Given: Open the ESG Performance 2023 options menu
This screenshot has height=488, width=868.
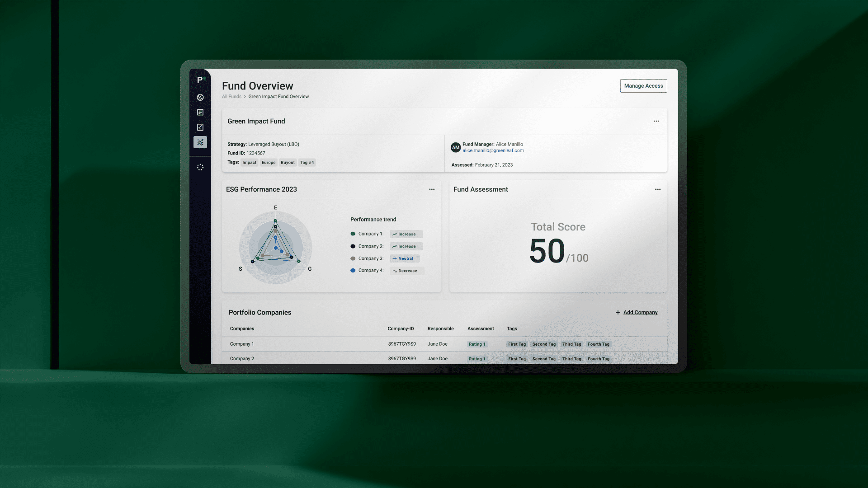Looking at the screenshot, I should (432, 189).
